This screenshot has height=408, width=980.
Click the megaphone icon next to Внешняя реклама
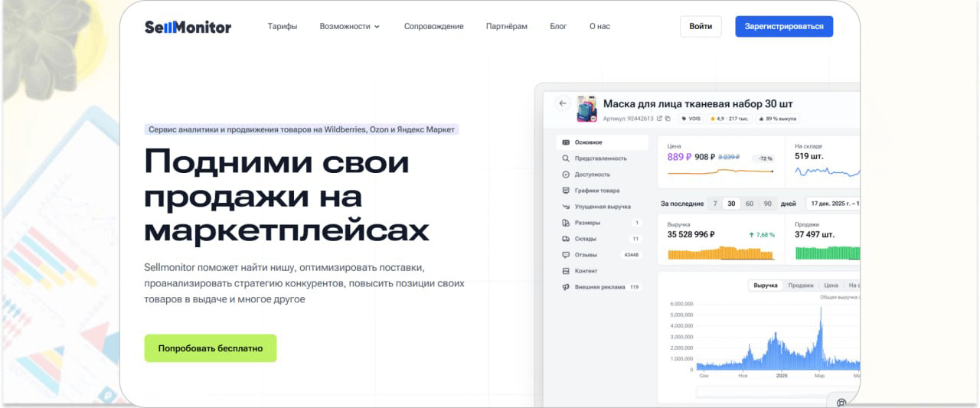coord(566,287)
